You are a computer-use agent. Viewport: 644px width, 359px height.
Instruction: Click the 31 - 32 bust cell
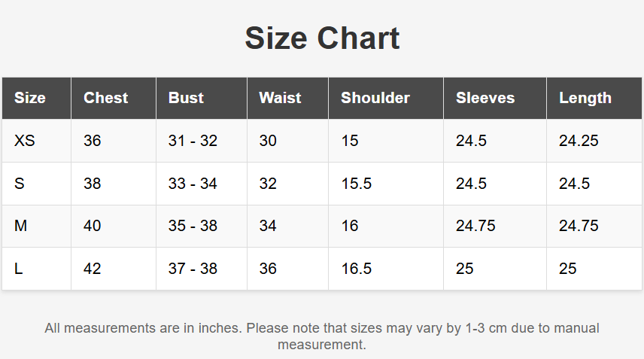(x=193, y=141)
